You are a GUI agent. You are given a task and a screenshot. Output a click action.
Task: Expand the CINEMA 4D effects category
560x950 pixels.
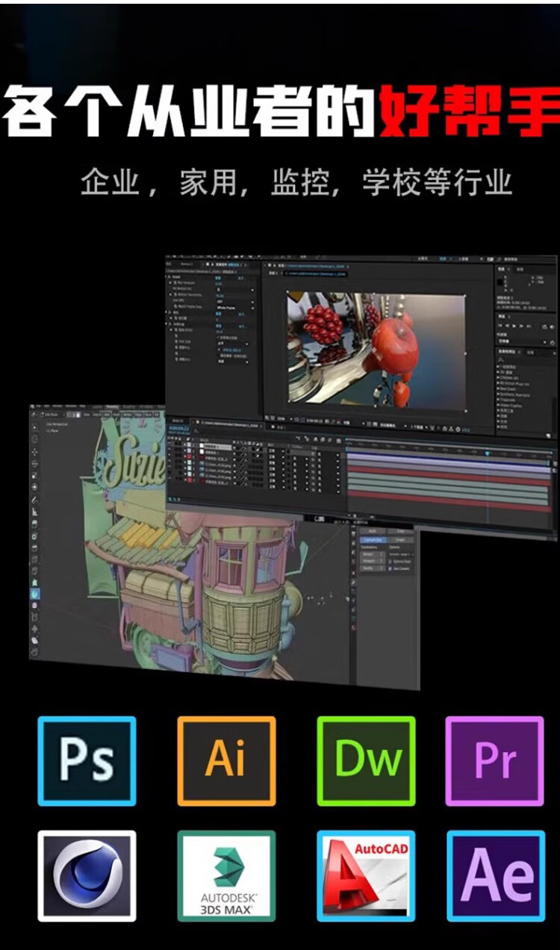[508, 378]
